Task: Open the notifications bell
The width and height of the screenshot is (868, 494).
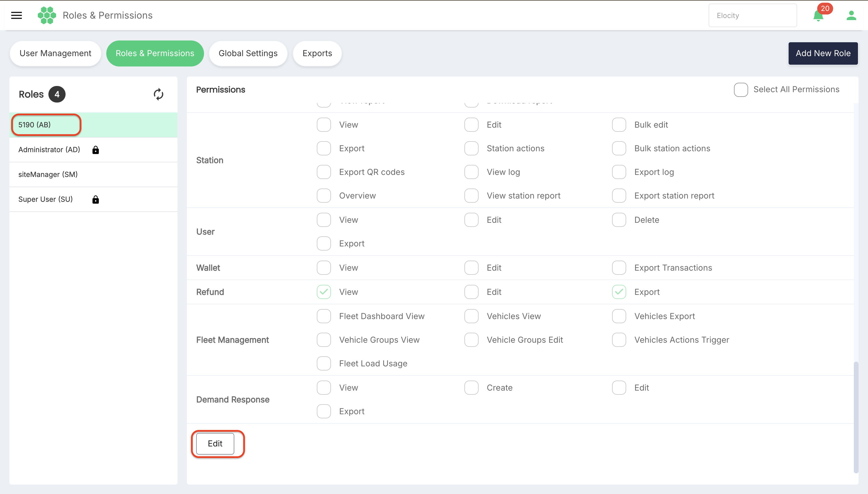Action: (818, 16)
